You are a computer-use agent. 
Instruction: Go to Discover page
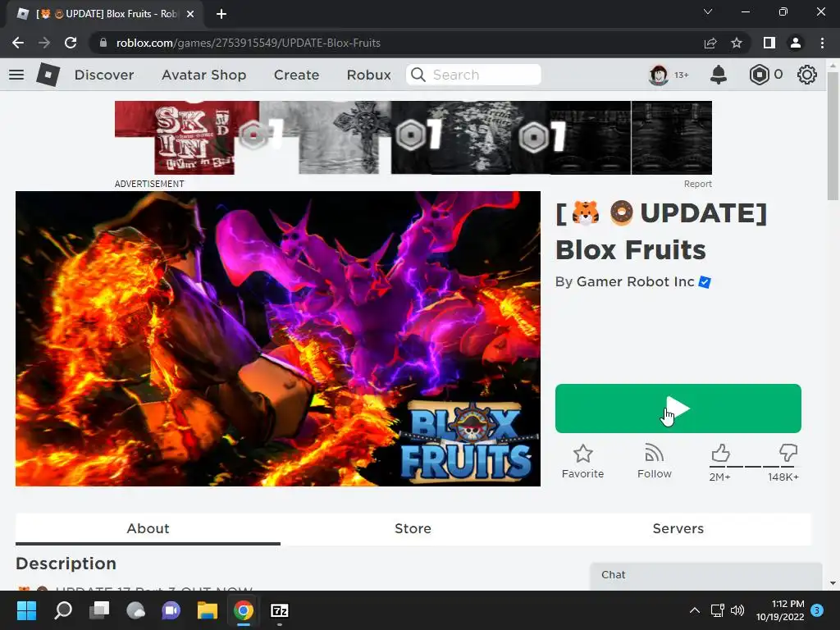[x=104, y=75]
